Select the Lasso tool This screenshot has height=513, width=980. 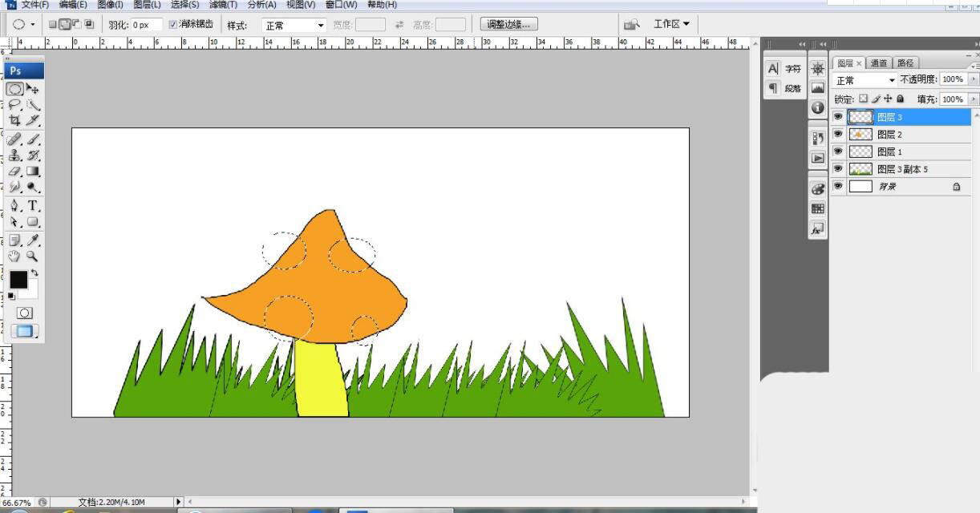14,104
